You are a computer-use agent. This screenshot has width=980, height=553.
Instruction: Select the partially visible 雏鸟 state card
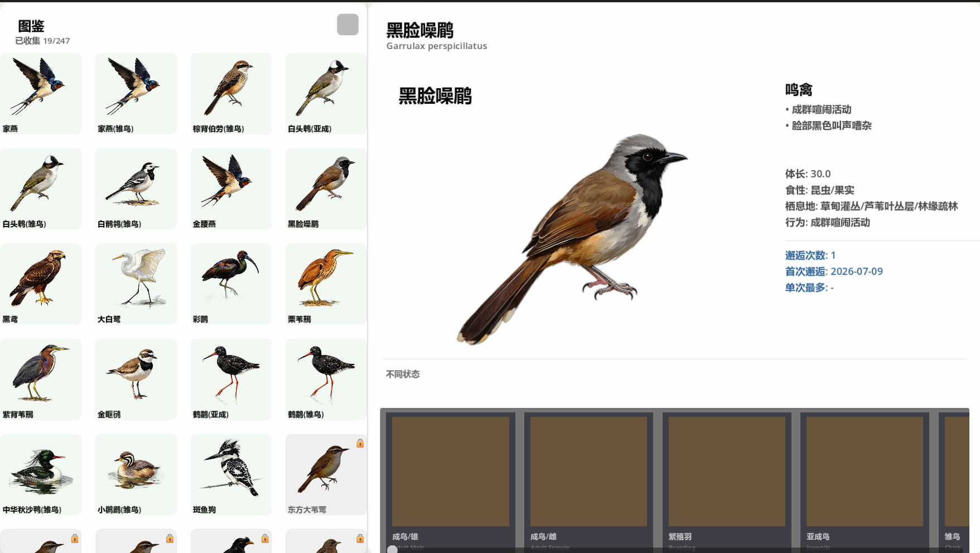(954, 483)
